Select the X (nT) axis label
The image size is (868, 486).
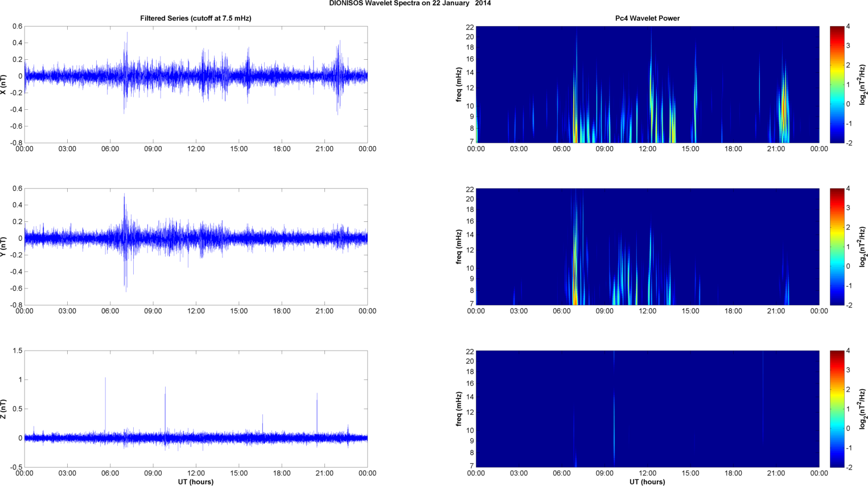[x=4, y=84]
